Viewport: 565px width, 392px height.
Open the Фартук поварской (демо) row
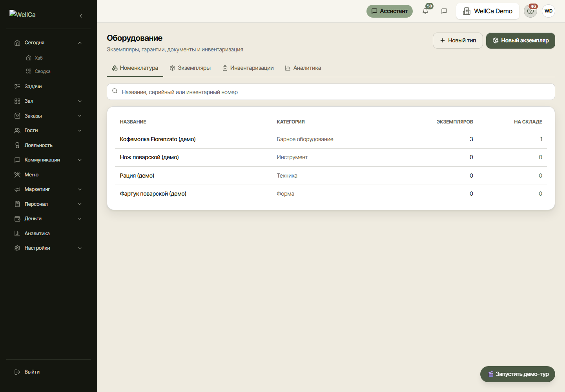(x=331, y=194)
